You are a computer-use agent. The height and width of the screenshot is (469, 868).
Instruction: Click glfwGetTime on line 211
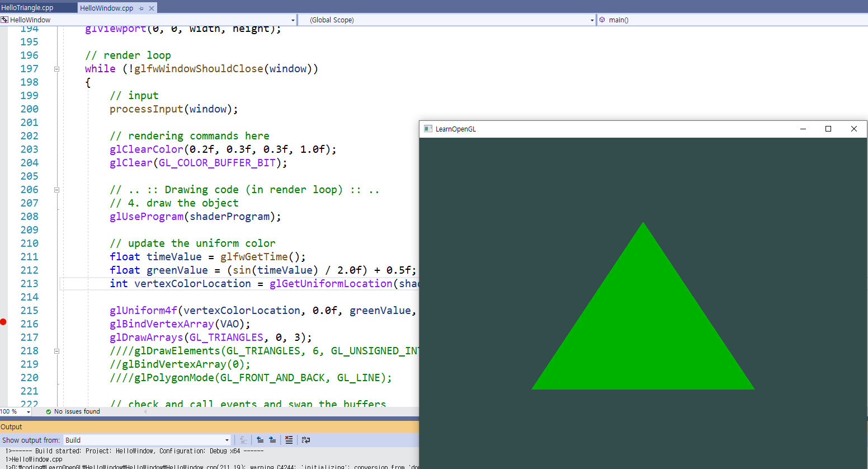click(x=254, y=257)
